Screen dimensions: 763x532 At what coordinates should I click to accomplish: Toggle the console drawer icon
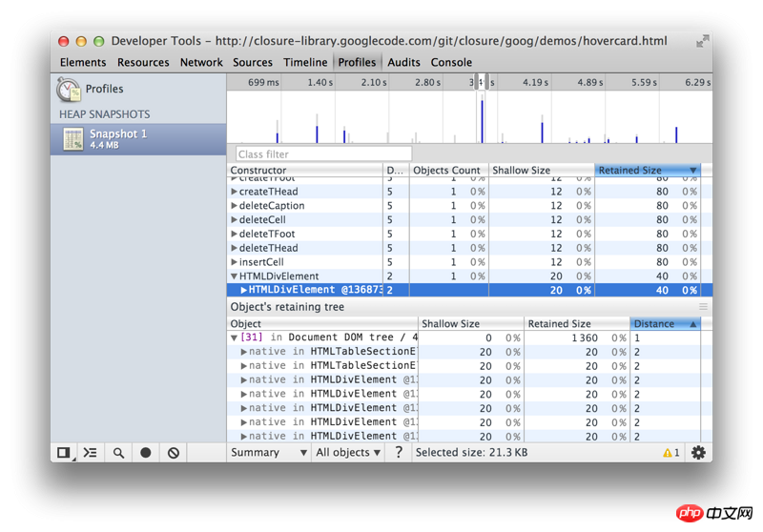pos(91,453)
